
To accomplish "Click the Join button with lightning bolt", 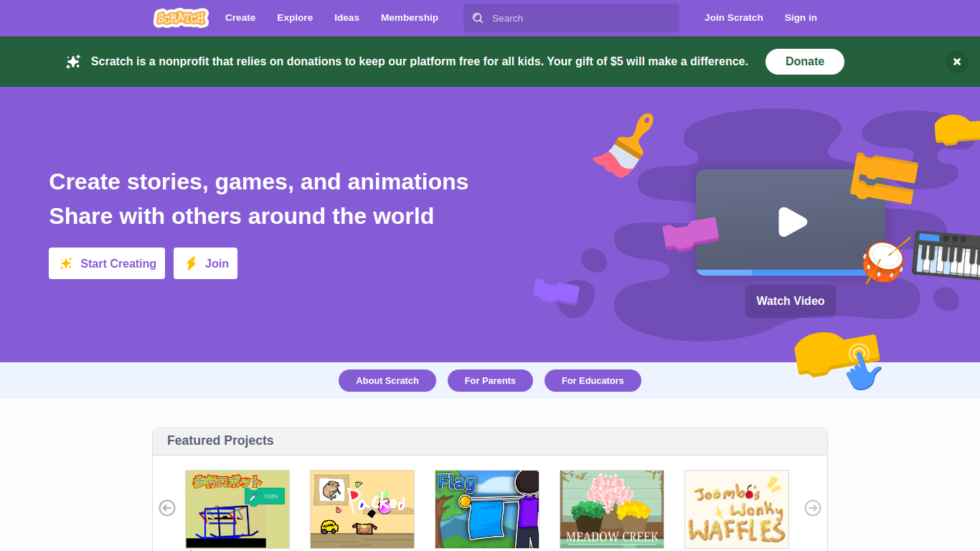I will pos(205,263).
